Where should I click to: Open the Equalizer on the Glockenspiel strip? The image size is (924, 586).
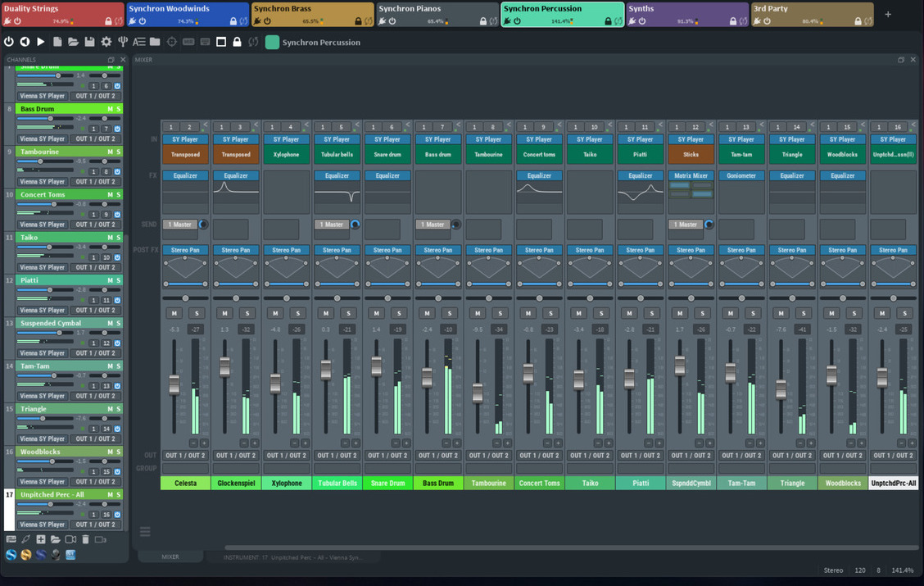[x=236, y=175]
